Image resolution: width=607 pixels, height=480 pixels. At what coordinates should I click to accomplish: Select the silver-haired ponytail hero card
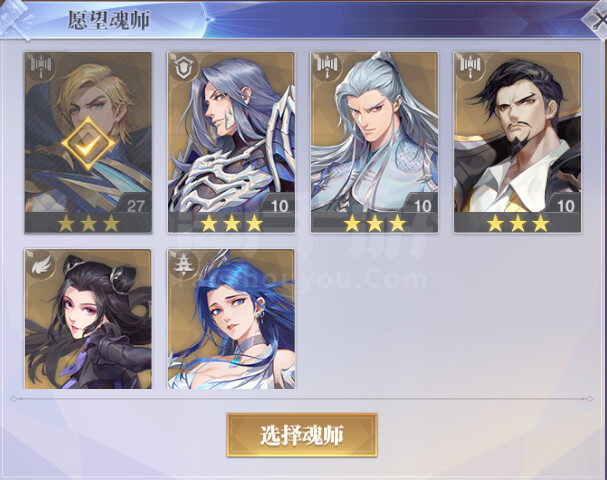point(374,142)
